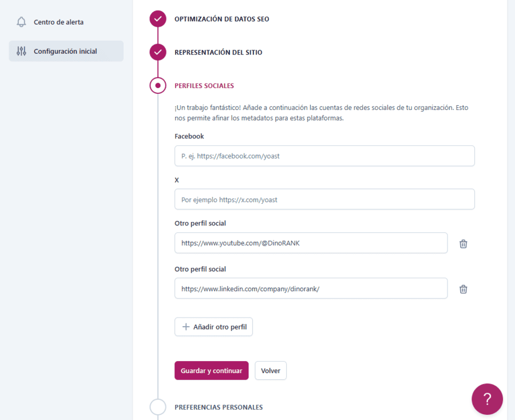Click the X profile example field
Image resolution: width=515 pixels, height=420 pixels.
[324, 199]
